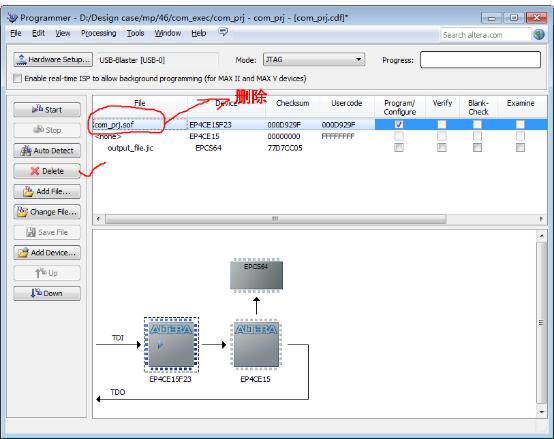Click the help pointer icon in menu bar
The height and width of the screenshot is (439, 554).
223,32
